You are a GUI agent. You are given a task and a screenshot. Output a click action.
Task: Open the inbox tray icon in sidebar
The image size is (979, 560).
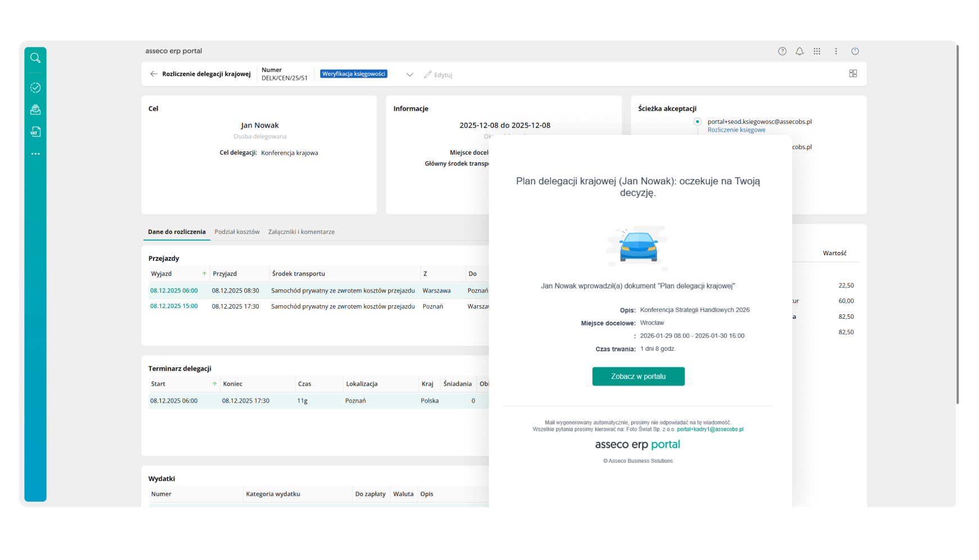35,110
